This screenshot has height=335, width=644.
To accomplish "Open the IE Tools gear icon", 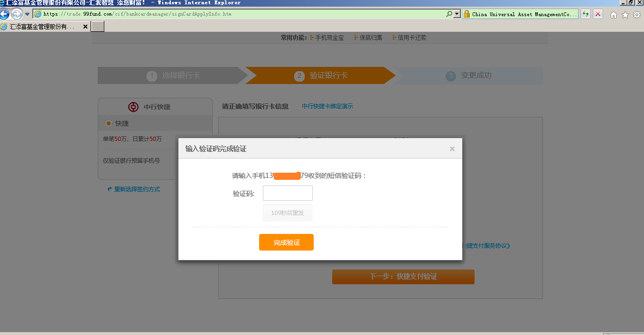I will pos(636,15).
